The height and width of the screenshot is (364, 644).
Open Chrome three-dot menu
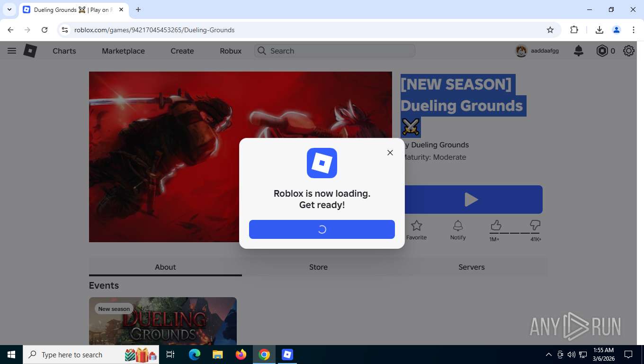(634, 30)
